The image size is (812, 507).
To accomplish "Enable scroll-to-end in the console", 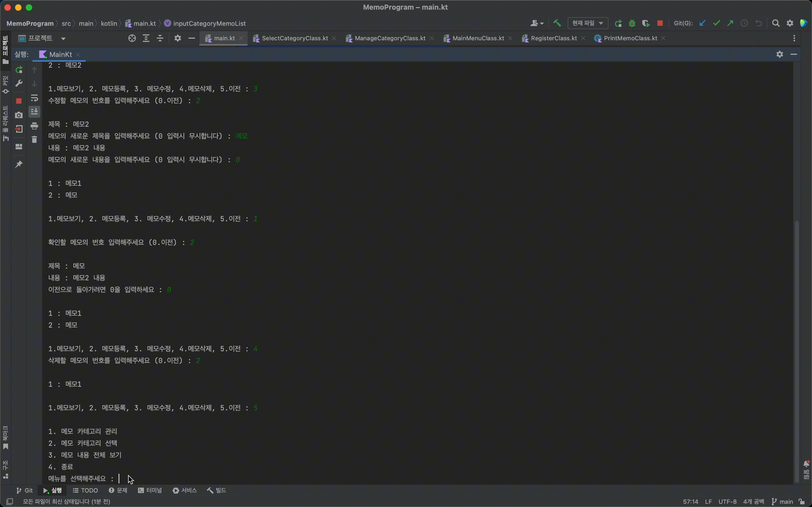I will (x=34, y=112).
